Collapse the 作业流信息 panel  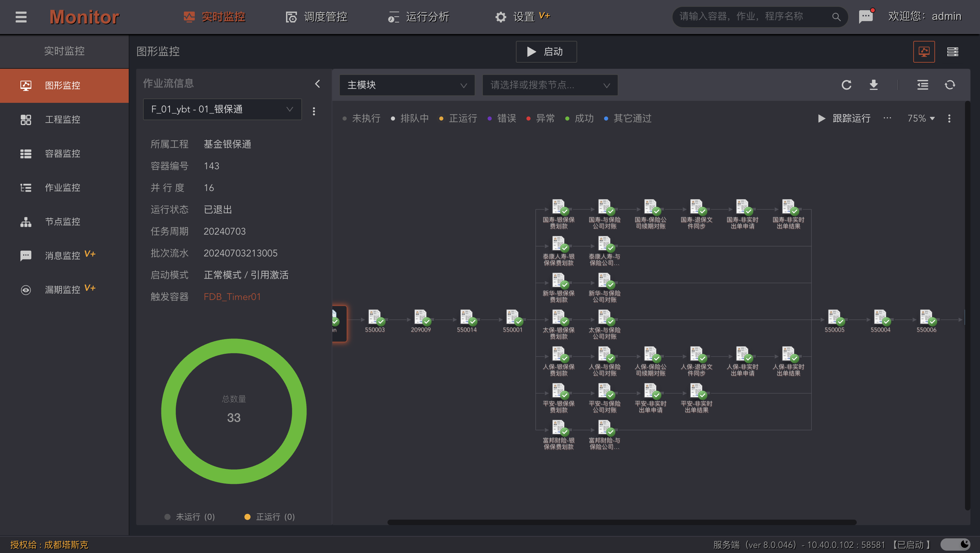pyautogui.click(x=318, y=84)
